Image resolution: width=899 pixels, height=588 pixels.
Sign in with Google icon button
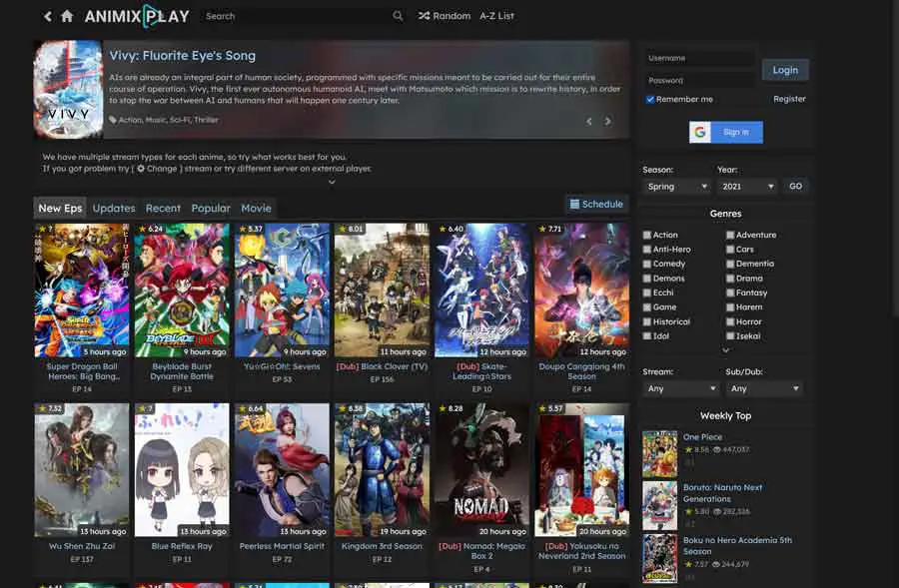tap(701, 132)
